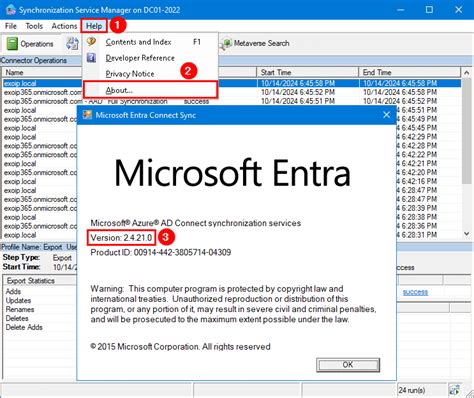The image size is (474, 398).
Task: Sort by the End Time column header
Action: tap(410, 72)
